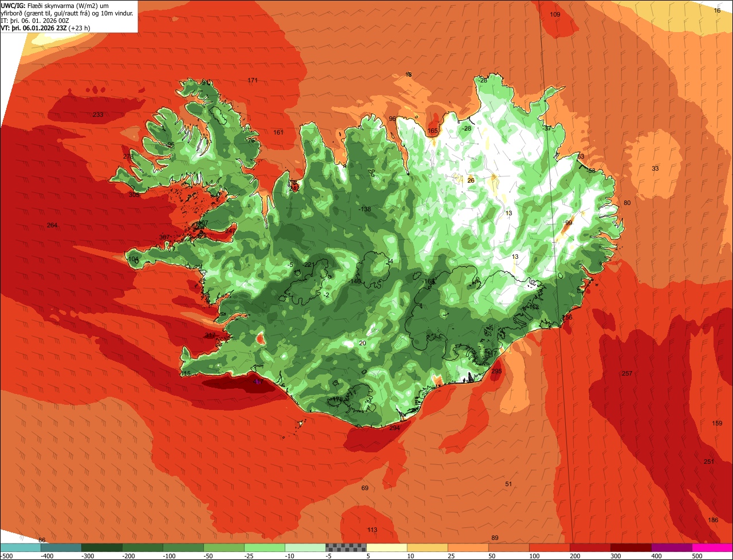Click the value 99 in the east
Viewport: 733px width, 560px height.
(569, 223)
